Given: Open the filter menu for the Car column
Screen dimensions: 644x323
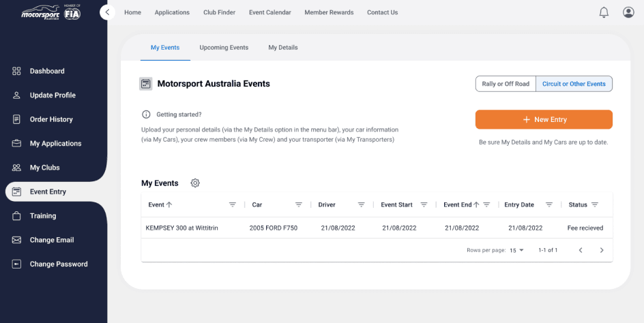Looking at the screenshot, I should click(298, 204).
